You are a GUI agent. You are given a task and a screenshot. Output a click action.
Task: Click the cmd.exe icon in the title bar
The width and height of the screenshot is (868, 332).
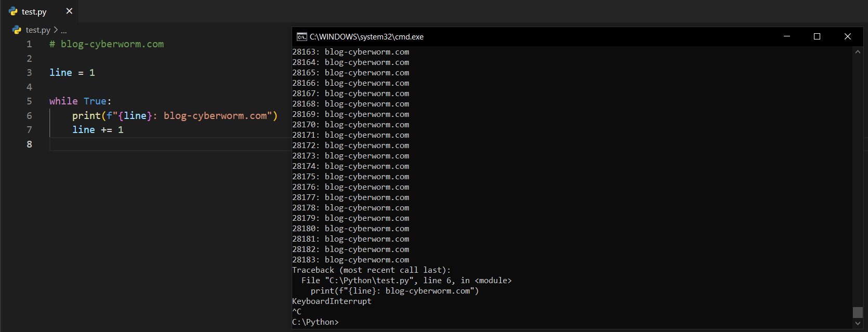pyautogui.click(x=301, y=36)
